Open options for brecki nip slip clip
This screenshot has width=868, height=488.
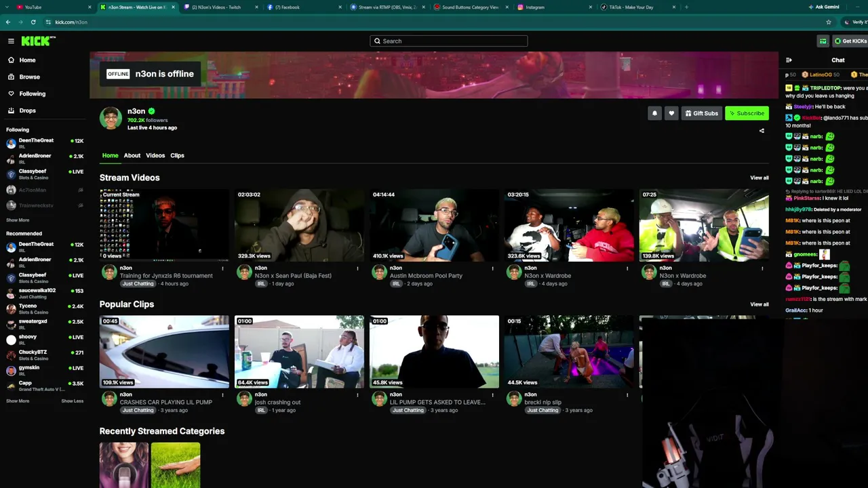tap(627, 395)
